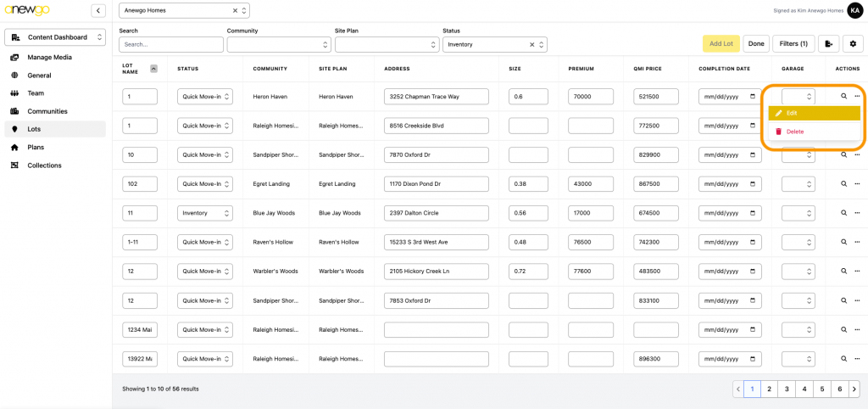This screenshot has width=868, height=409.
Task: Collapse the sidebar with the chevron button
Action: click(98, 11)
